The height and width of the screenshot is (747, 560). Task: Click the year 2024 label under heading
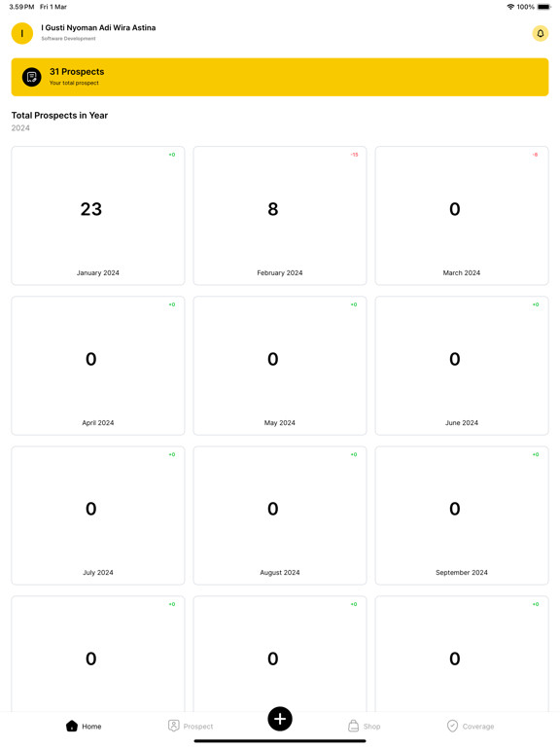[x=20, y=128]
